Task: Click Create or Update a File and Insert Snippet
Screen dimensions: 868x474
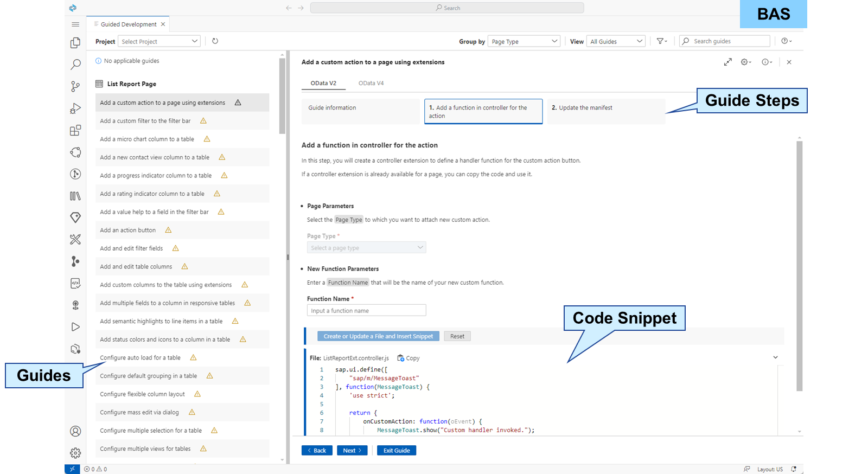Action: pyautogui.click(x=379, y=336)
